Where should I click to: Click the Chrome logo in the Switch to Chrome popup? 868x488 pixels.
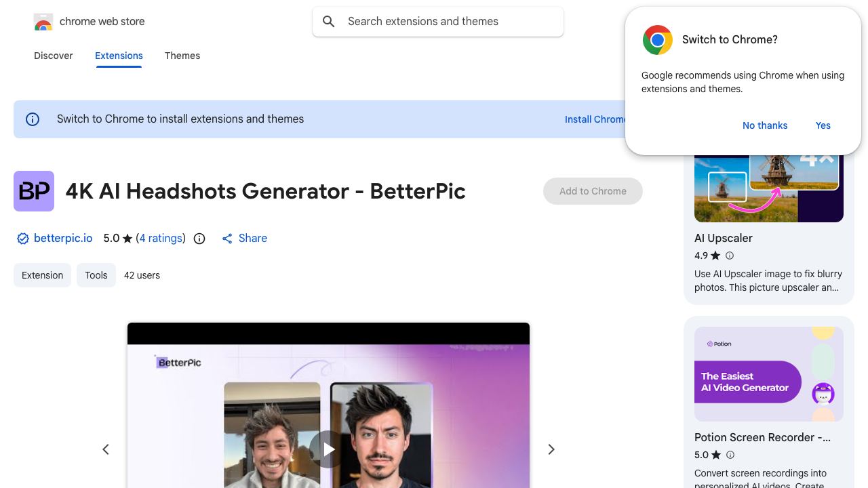pyautogui.click(x=658, y=40)
